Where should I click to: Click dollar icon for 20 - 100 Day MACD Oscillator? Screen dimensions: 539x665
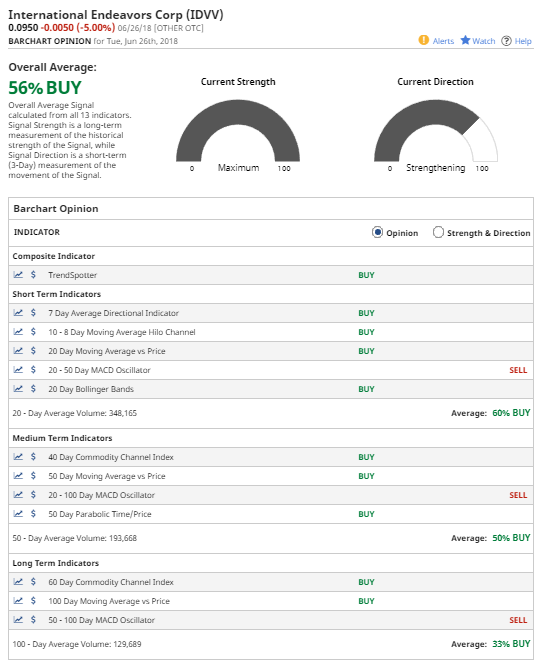coord(33,495)
